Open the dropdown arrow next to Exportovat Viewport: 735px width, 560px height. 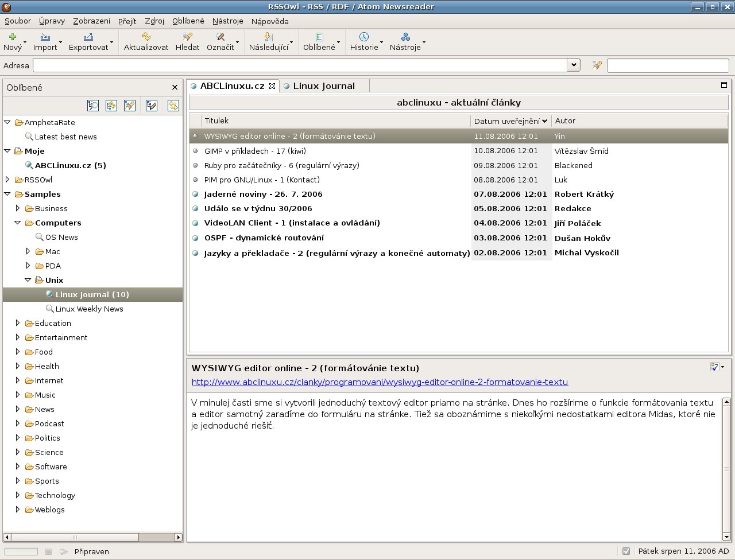tap(113, 42)
